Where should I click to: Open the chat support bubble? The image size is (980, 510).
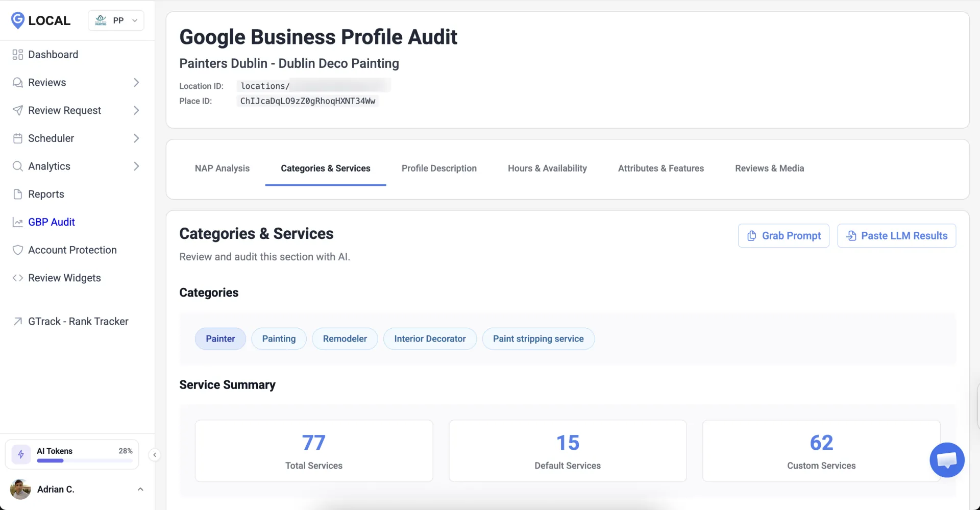pyautogui.click(x=947, y=460)
